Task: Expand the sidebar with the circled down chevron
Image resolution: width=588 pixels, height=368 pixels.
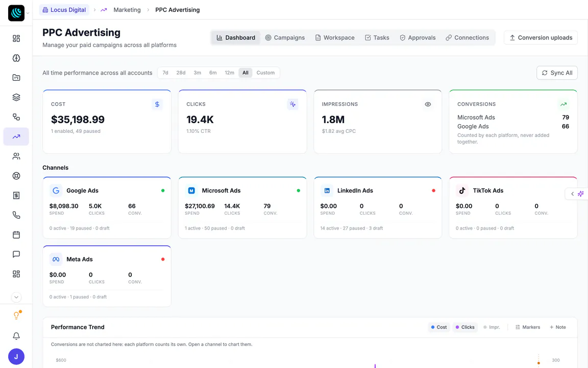Action: 16,297
